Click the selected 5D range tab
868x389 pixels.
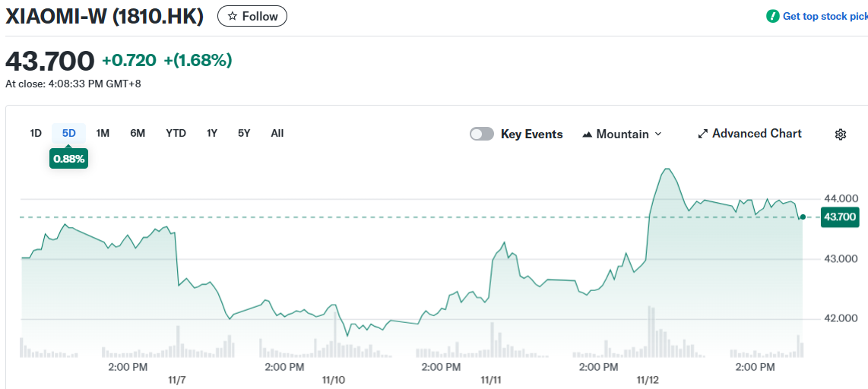pos(69,133)
